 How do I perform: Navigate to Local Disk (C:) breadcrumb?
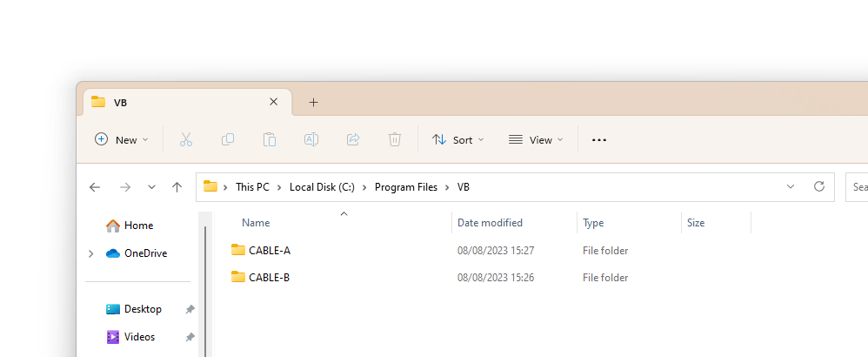(x=322, y=187)
